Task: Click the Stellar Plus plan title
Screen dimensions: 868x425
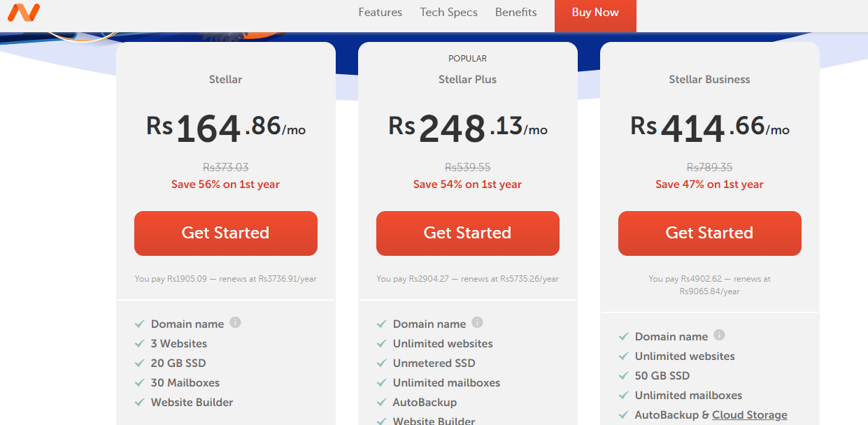Action: pyautogui.click(x=467, y=80)
